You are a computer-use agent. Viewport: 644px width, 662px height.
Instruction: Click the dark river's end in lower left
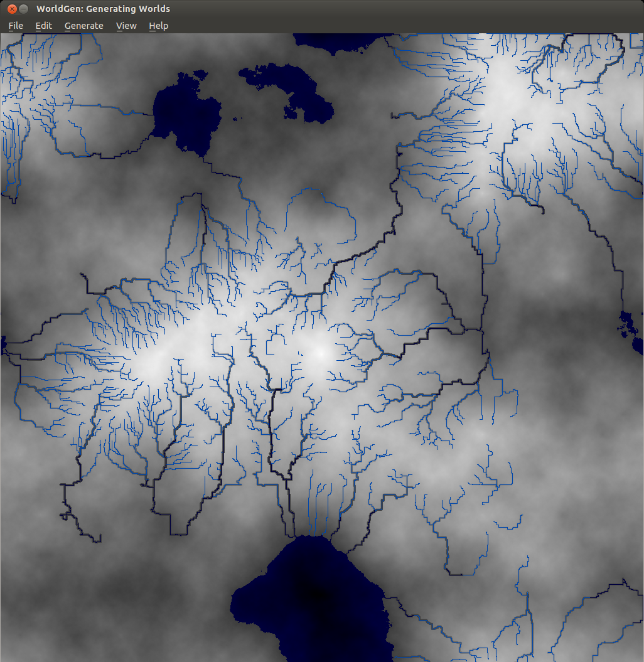[x=99, y=540]
